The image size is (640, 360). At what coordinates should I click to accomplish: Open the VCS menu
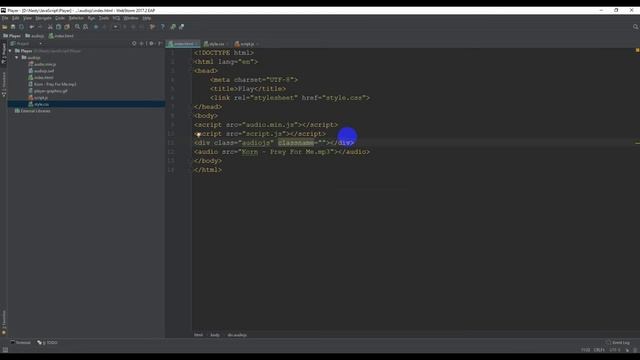coord(116,18)
